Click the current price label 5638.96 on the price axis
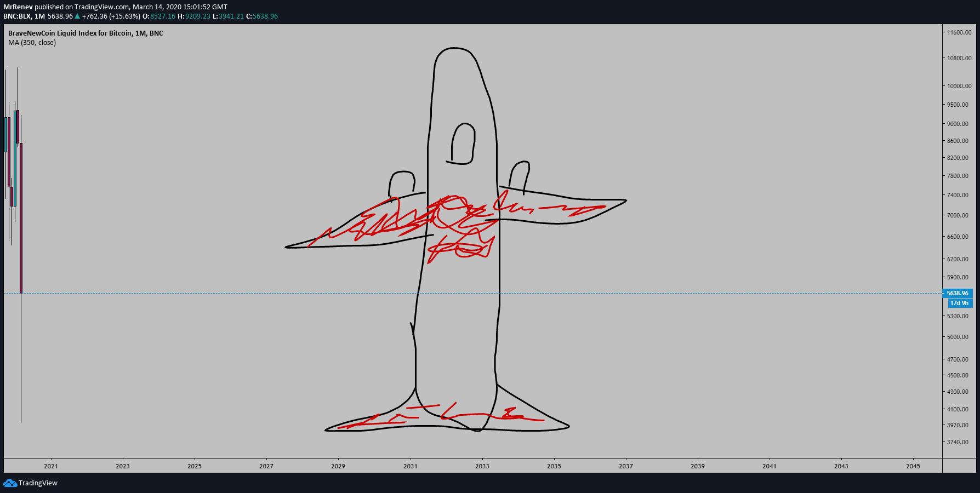 coord(958,293)
